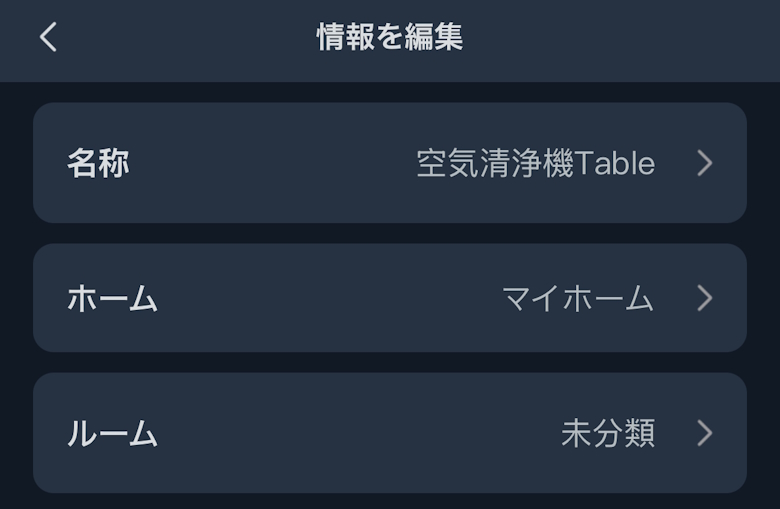Select the 名称 label
This screenshot has width=780, height=509.
[98, 163]
